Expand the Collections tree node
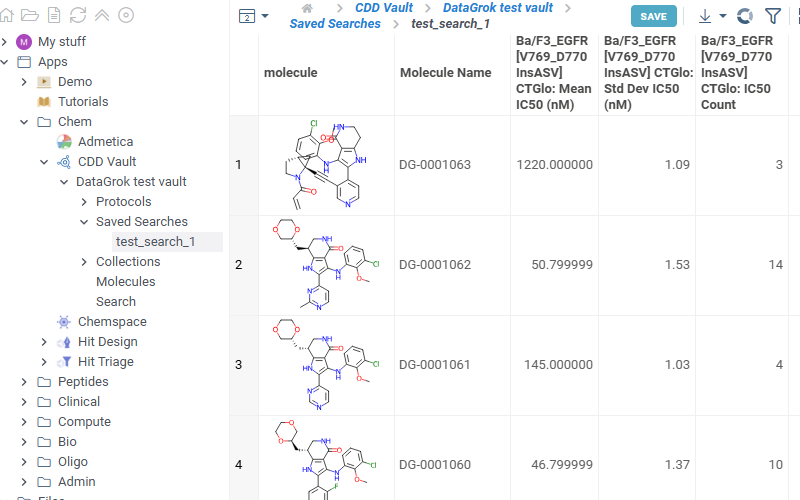This screenshot has width=800, height=500. pyautogui.click(x=84, y=262)
